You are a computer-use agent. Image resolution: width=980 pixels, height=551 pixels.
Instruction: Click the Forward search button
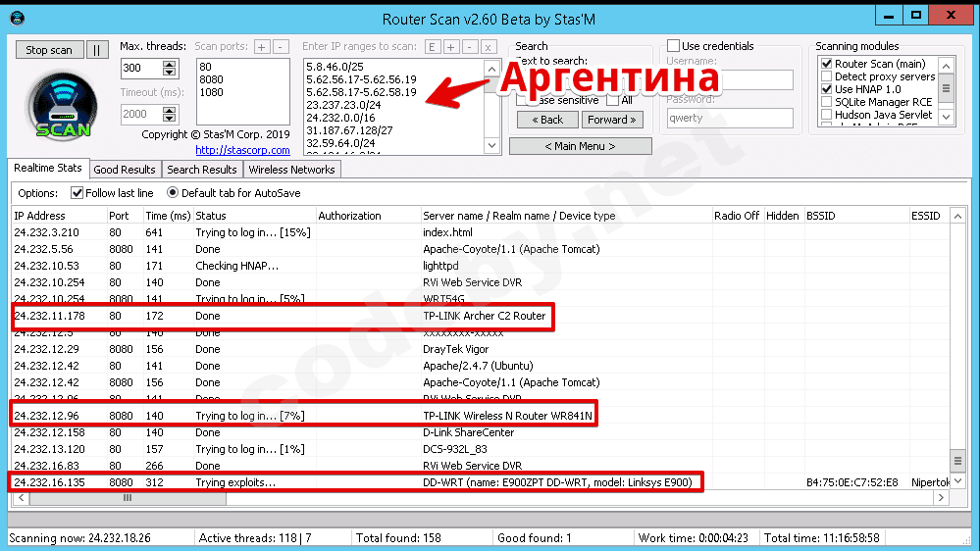pyautogui.click(x=612, y=120)
